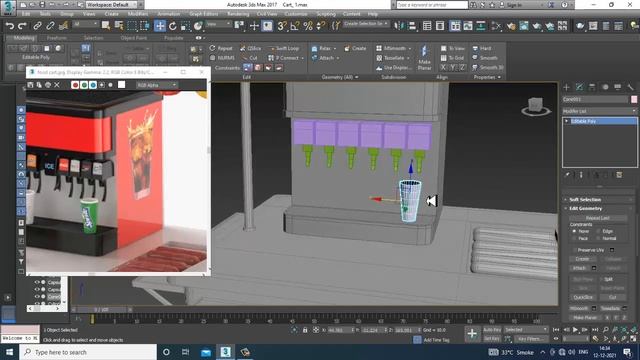Toggle blue channel in image viewer
The height and width of the screenshot is (360, 640).
(93, 85)
